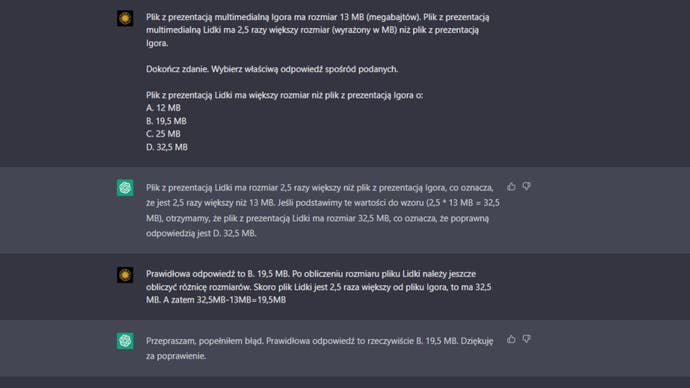Viewport: 690px width, 388px height.
Task: Click answer option D. 32,5 MB in the question
Action: [167, 147]
